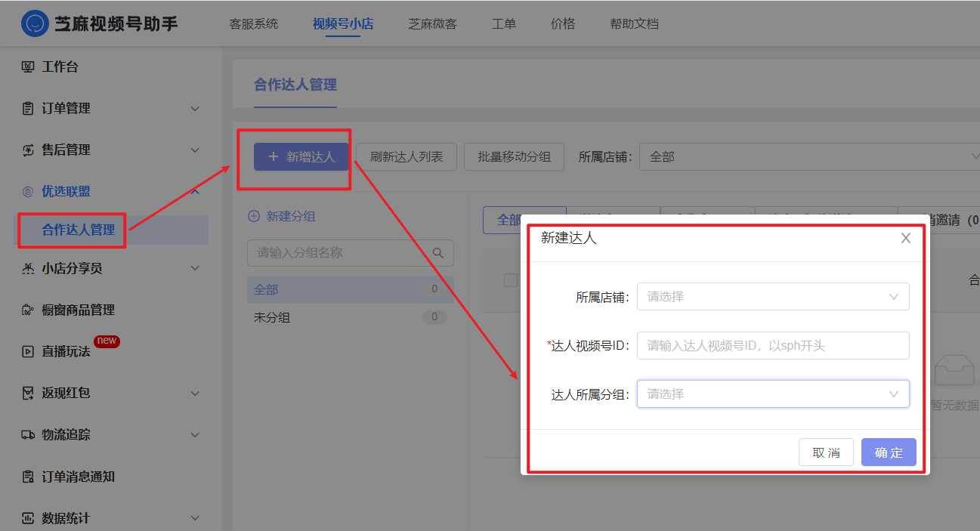Screen dimensions: 980x531
Task: Click the 新增达人 button
Action: (x=301, y=157)
